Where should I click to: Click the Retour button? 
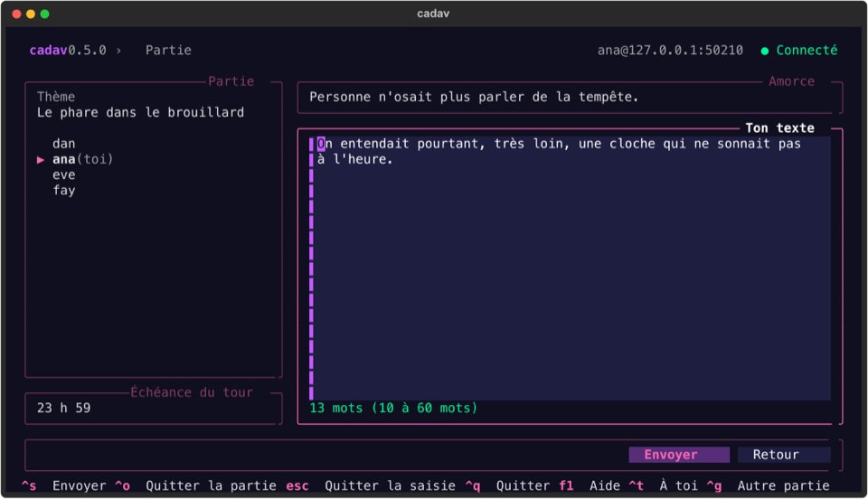pyautogui.click(x=784, y=455)
